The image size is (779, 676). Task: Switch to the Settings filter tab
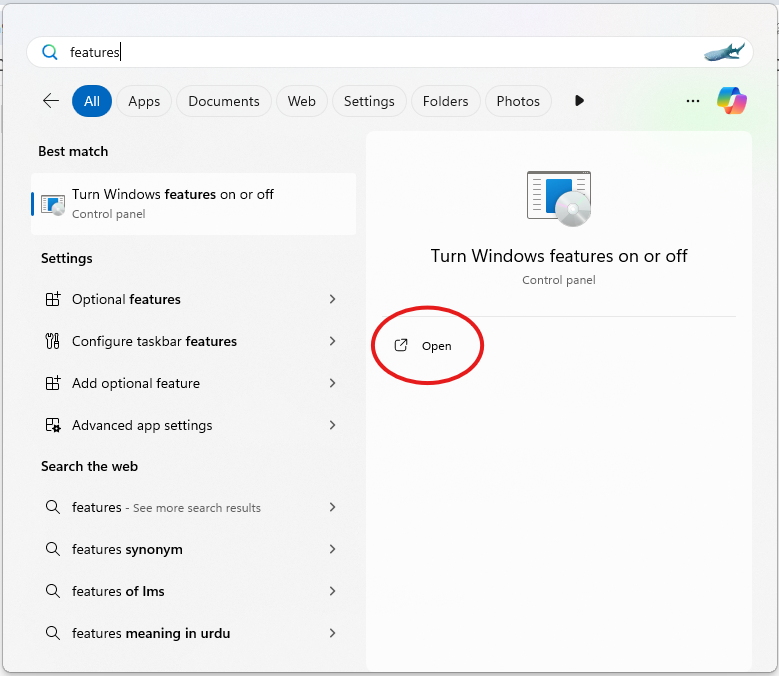pyautogui.click(x=369, y=101)
